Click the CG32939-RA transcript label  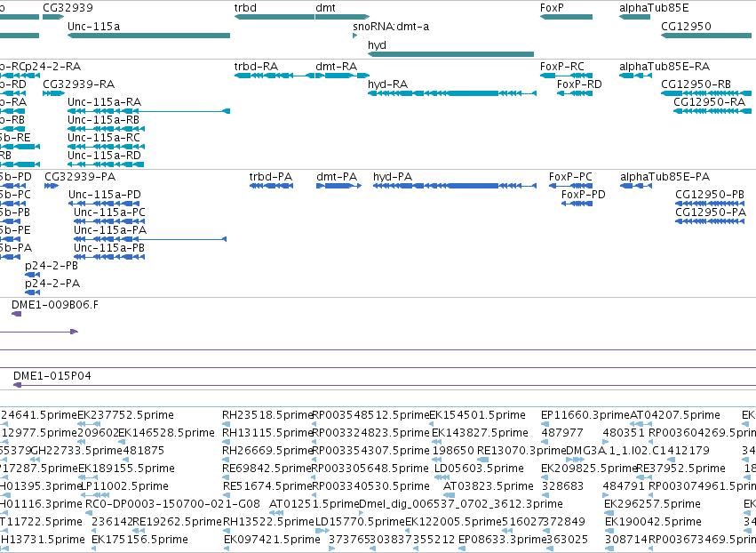(78, 84)
